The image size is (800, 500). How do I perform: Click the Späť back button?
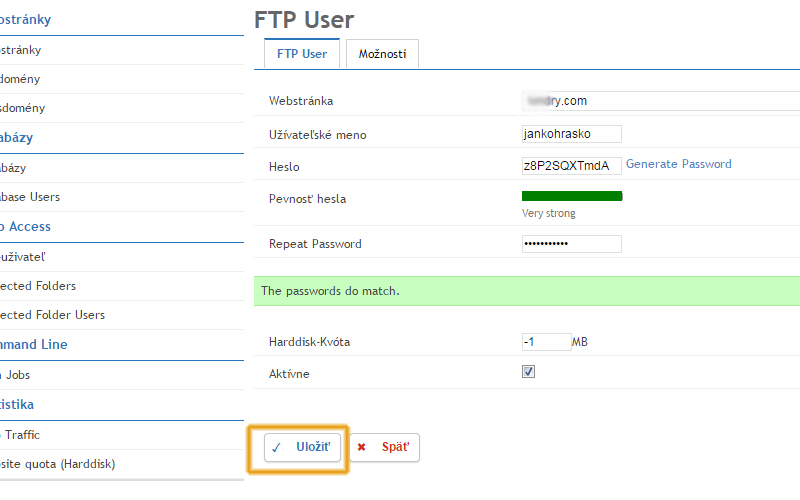click(385, 448)
